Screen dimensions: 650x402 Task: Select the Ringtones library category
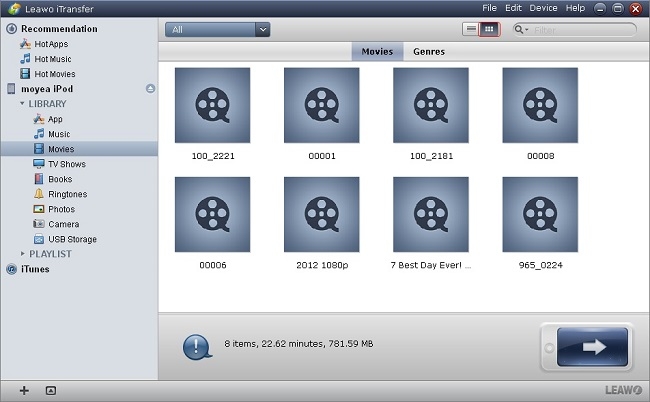tap(66, 194)
